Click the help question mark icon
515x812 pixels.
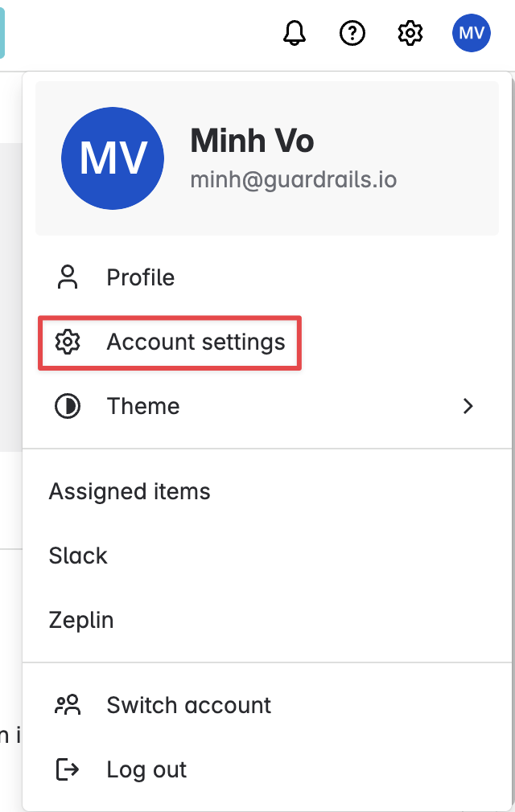pyautogui.click(x=352, y=33)
